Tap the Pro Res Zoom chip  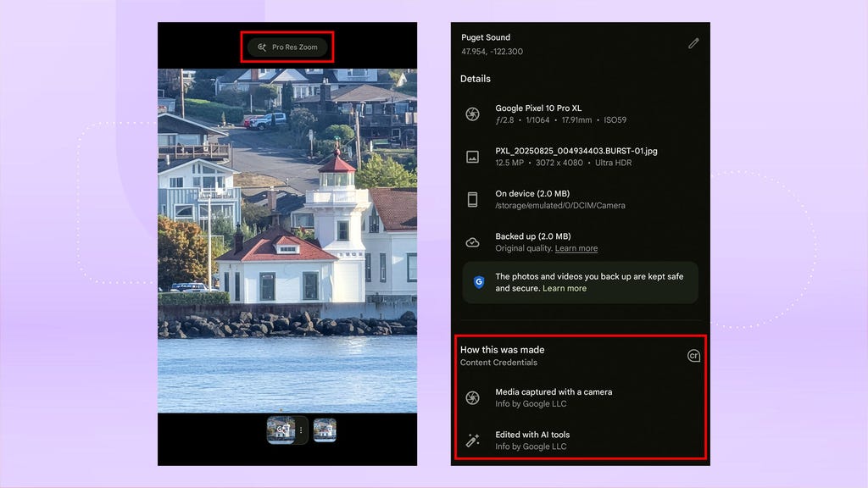(287, 47)
